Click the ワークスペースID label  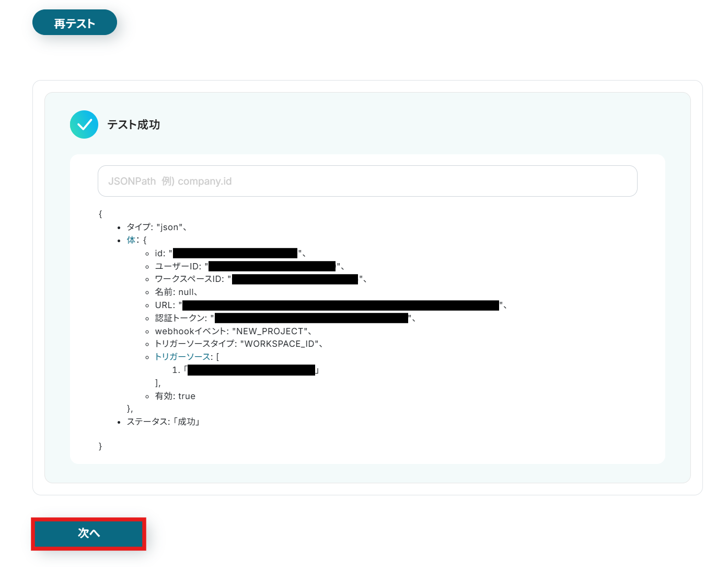(190, 279)
